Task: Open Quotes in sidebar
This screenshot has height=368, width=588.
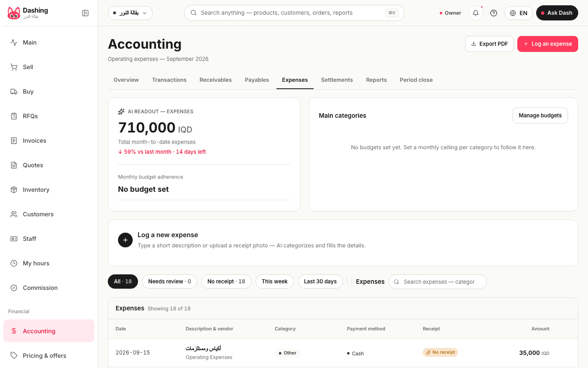Action: coord(49,165)
